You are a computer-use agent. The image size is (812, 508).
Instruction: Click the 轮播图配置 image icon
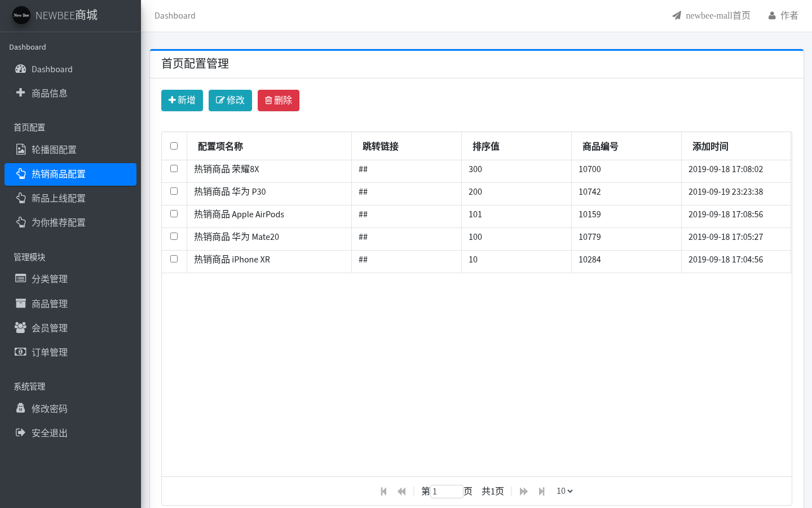coord(21,150)
